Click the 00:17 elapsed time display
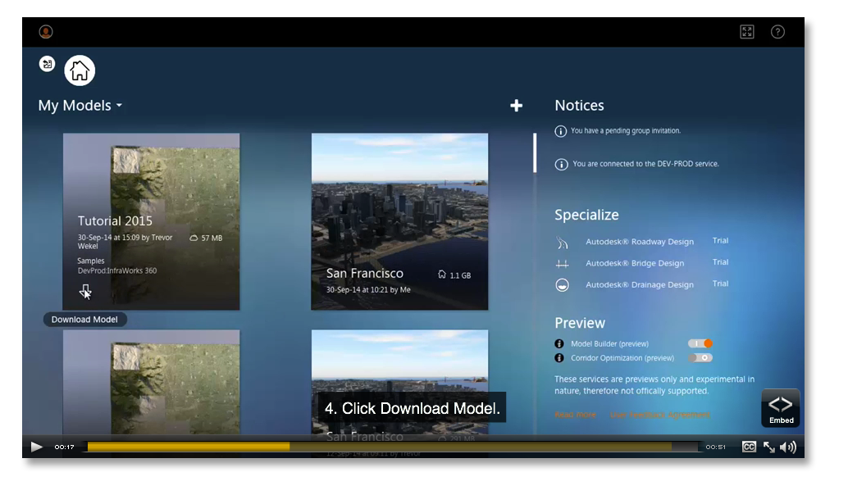Viewport: 848px width, 504px height. click(64, 447)
